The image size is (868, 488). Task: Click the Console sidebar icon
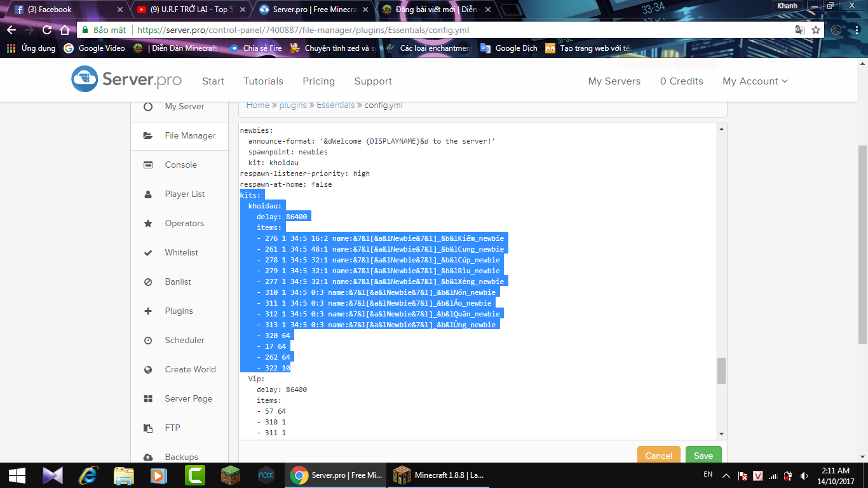click(x=148, y=165)
